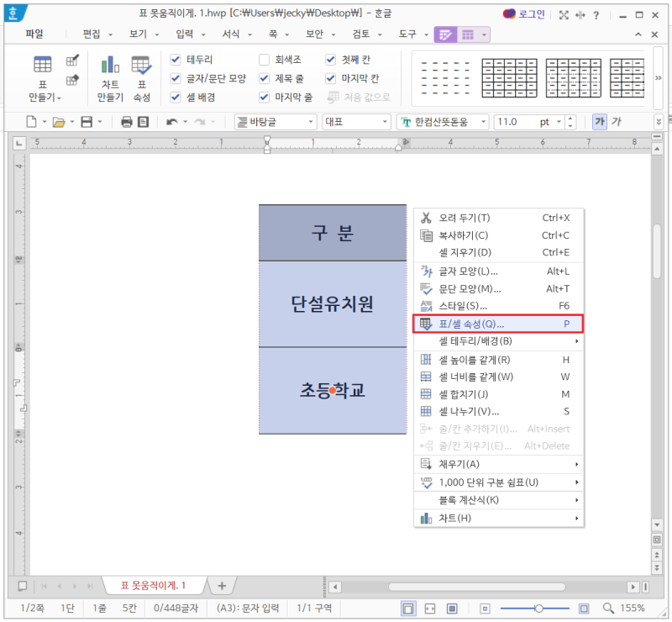The width and height of the screenshot is (672, 622).
Task: Click the help question mark icon
Action: 596,15
